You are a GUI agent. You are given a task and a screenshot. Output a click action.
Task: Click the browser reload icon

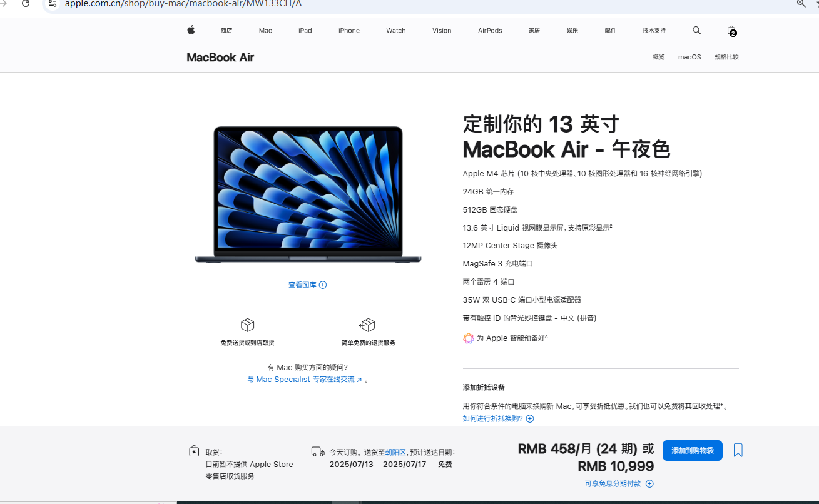pos(26,4)
